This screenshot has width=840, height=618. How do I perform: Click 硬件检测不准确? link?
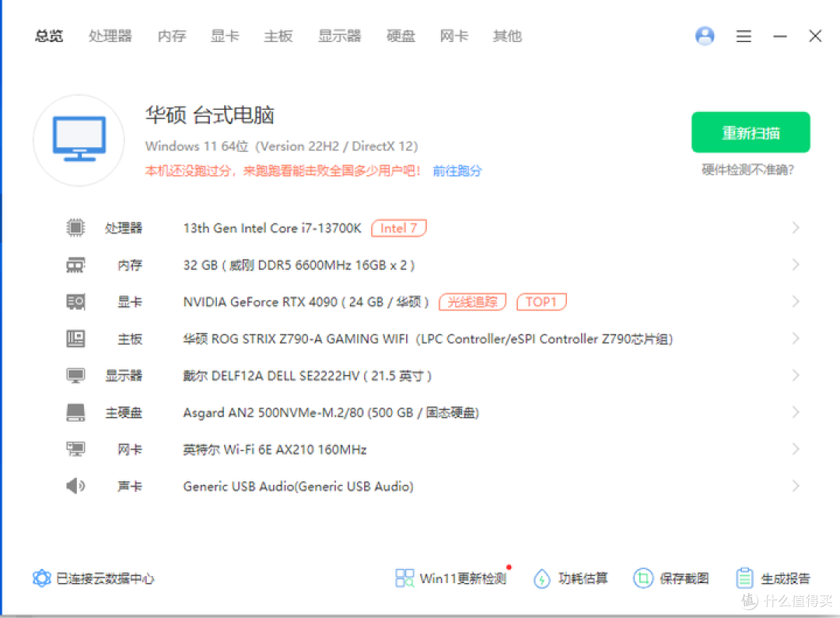click(x=748, y=170)
